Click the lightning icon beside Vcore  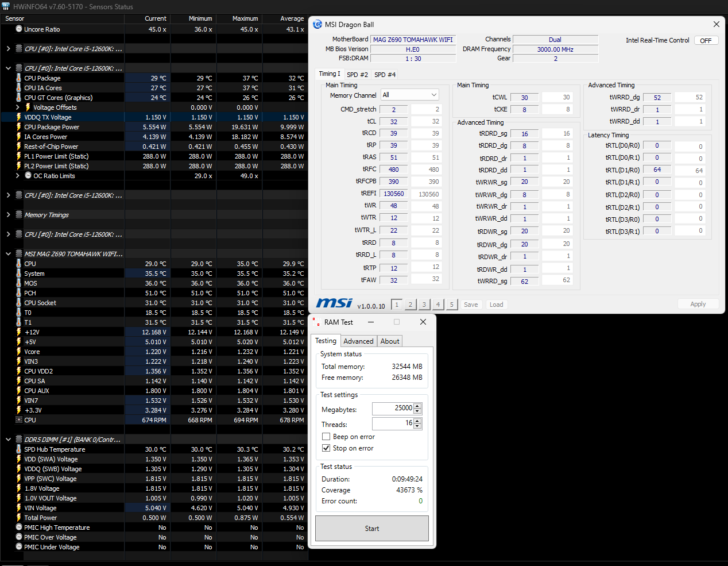[19, 351]
